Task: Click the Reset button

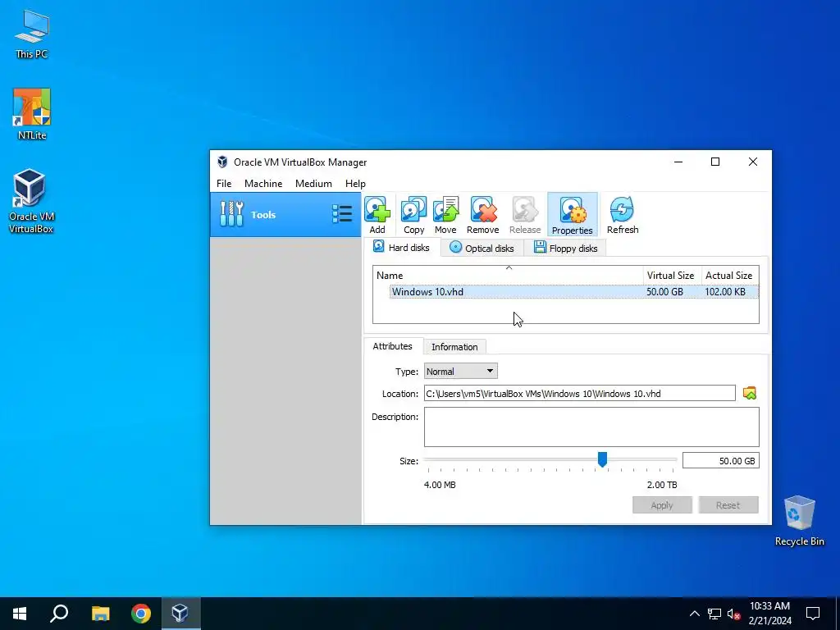Action: 728,505
